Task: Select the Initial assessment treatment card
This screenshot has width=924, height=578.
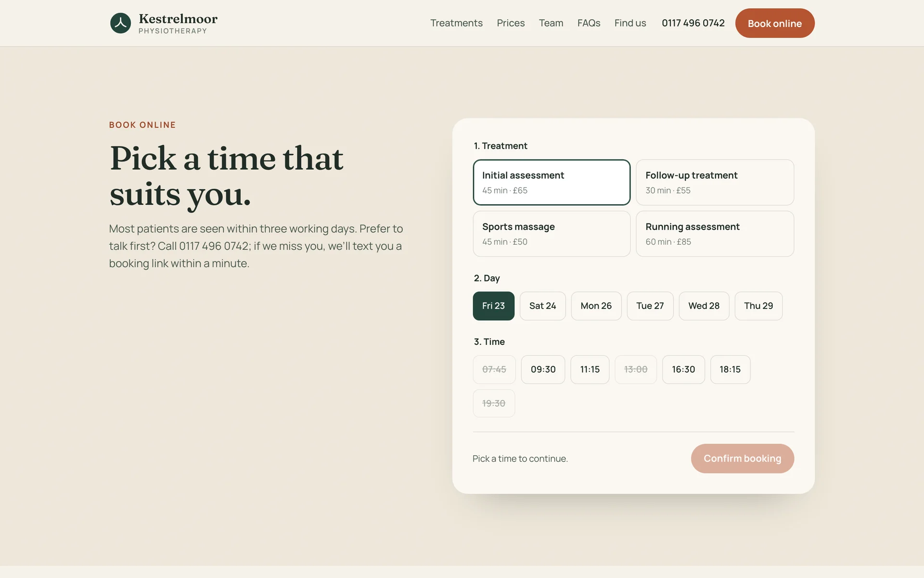Action: point(552,183)
